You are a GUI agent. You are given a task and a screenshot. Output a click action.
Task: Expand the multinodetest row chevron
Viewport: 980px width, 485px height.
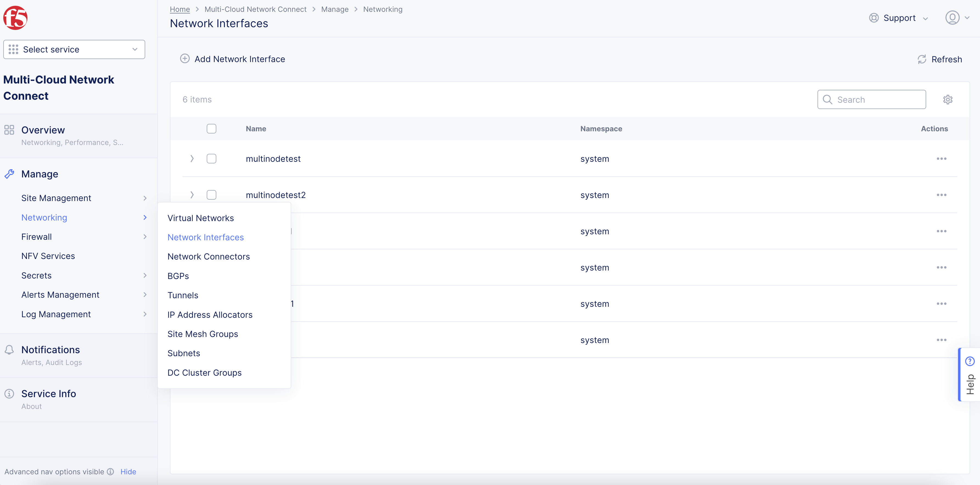point(192,159)
